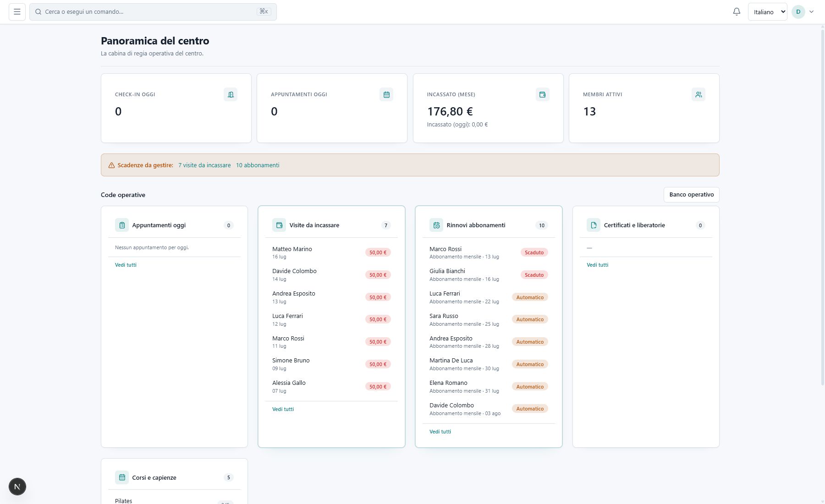Screen dimensions: 825x504
Task: Click the Certificati e liberatorie document icon
Action: (594, 225)
